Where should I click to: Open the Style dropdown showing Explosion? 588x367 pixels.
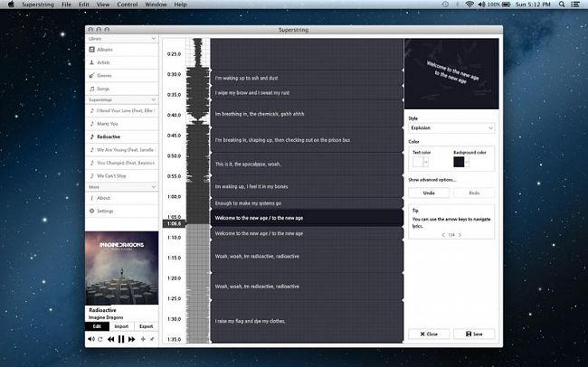tap(450, 128)
